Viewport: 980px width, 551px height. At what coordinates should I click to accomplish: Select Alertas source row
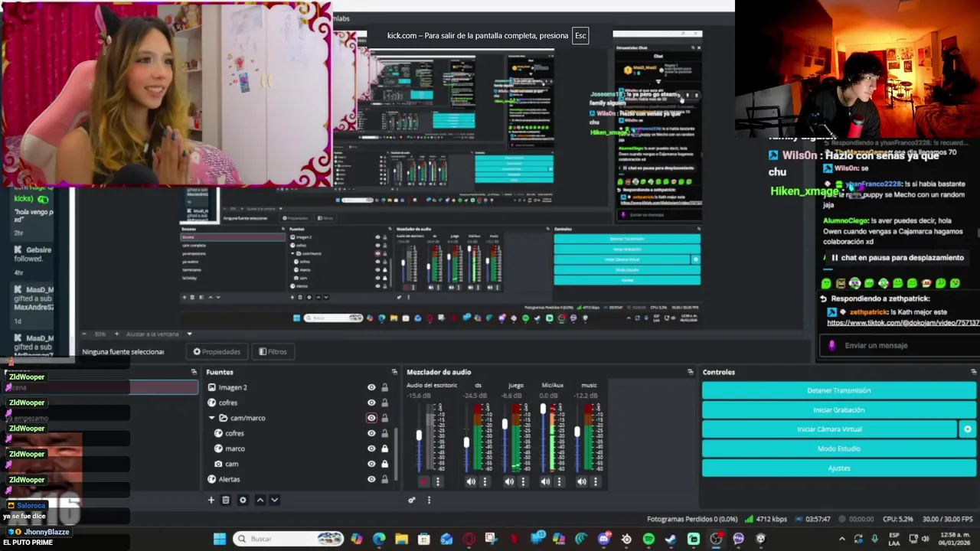(300, 479)
